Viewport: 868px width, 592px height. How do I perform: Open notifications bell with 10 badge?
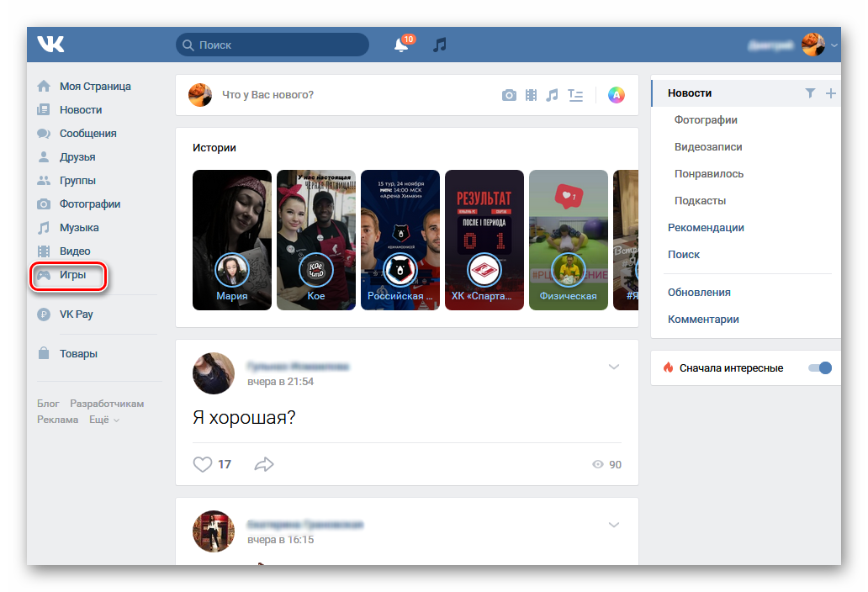click(x=402, y=45)
